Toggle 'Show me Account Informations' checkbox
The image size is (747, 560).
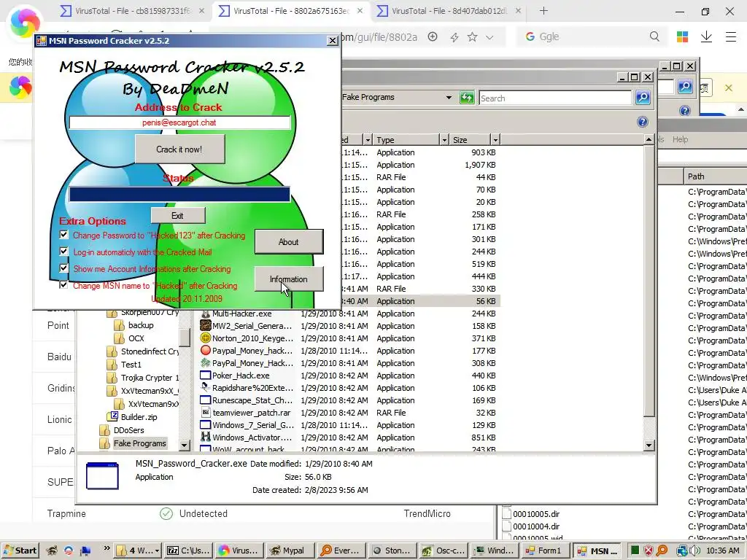64,268
